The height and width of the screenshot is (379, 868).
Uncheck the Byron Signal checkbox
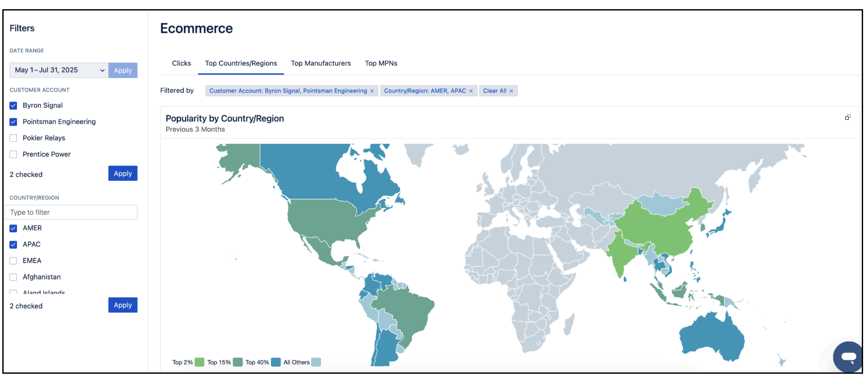13,106
